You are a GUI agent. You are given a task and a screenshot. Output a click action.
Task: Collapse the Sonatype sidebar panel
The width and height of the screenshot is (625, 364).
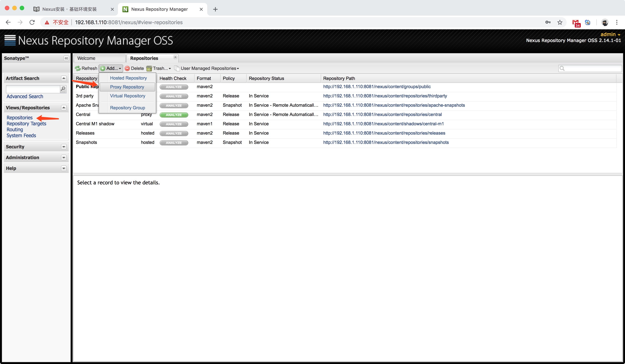coord(66,58)
